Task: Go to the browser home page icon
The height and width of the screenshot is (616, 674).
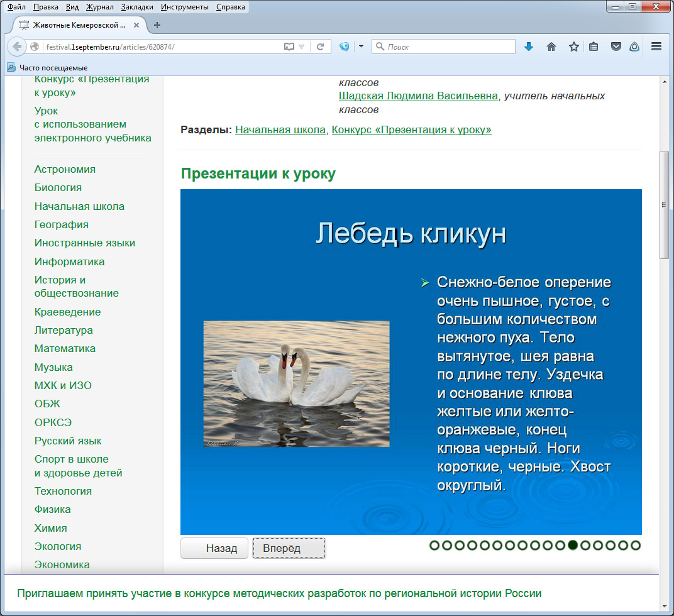Action: point(551,47)
